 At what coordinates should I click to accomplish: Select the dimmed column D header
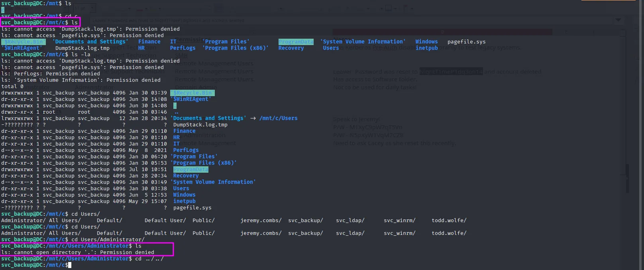442,32
